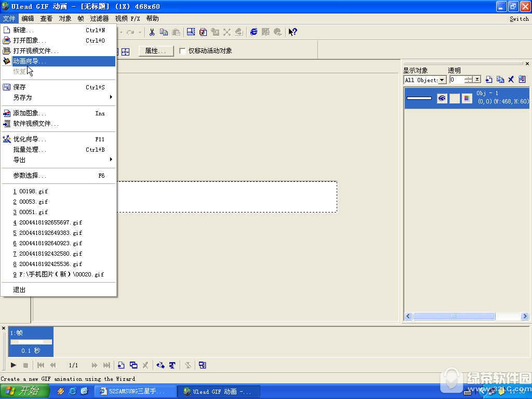
Task: Expand the 导出 submenu arrow
Action: tap(111, 159)
